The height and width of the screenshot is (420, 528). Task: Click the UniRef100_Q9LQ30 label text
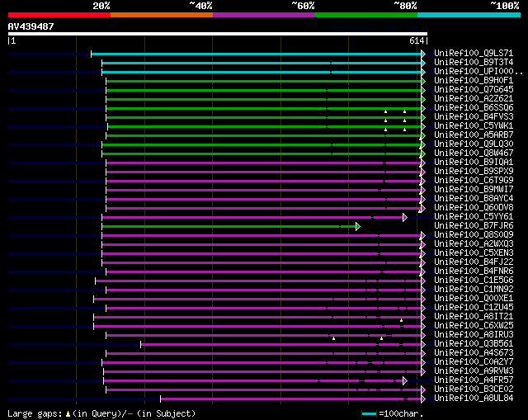474,144
